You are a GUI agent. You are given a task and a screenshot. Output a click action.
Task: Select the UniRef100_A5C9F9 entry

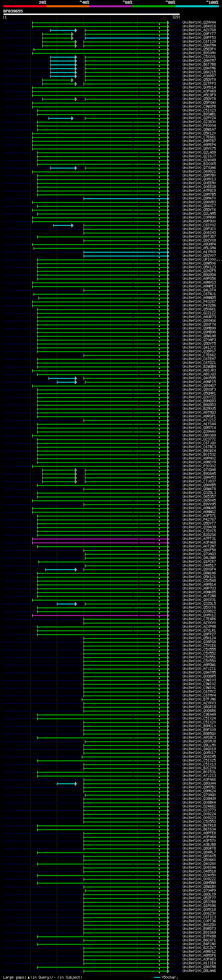[x=199, y=95]
